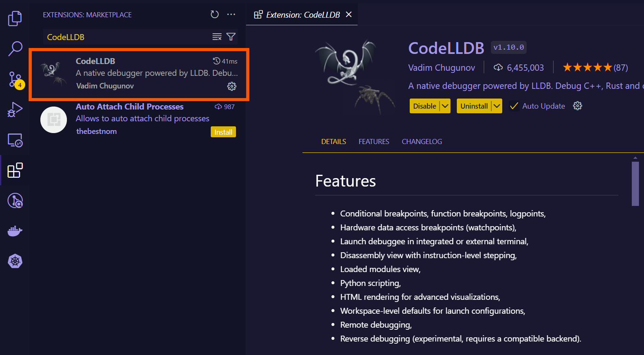Toggle the Auto Update checkbox
This screenshot has height=355, width=644.
pos(514,106)
